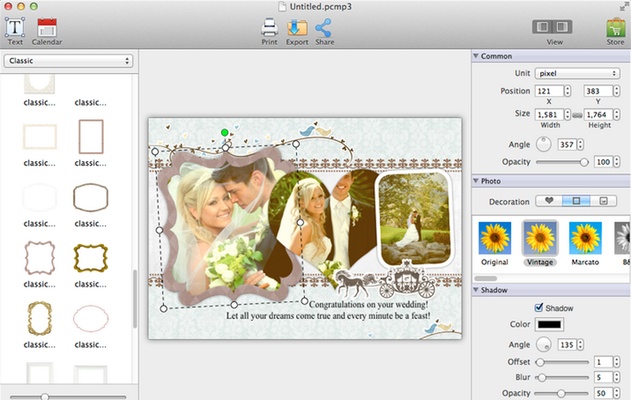
Task: Adjust the Shadow Blur slider
Action: [562, 377]
